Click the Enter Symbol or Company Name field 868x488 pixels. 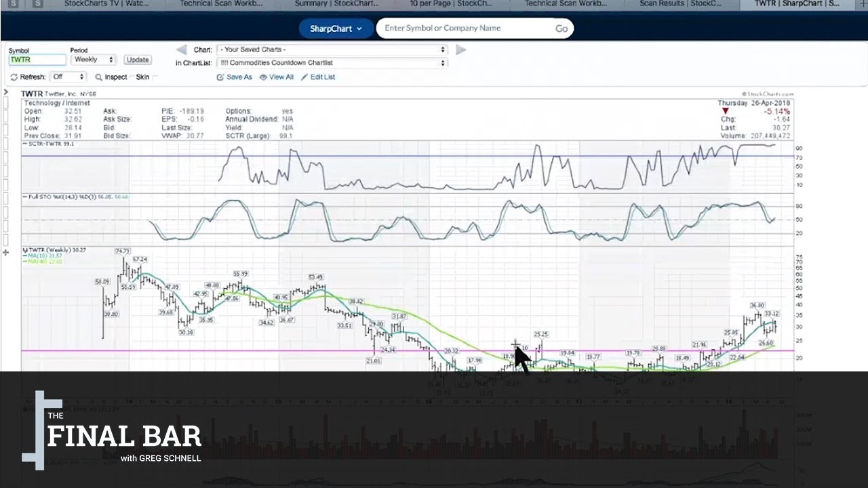(x=465, y=28)
